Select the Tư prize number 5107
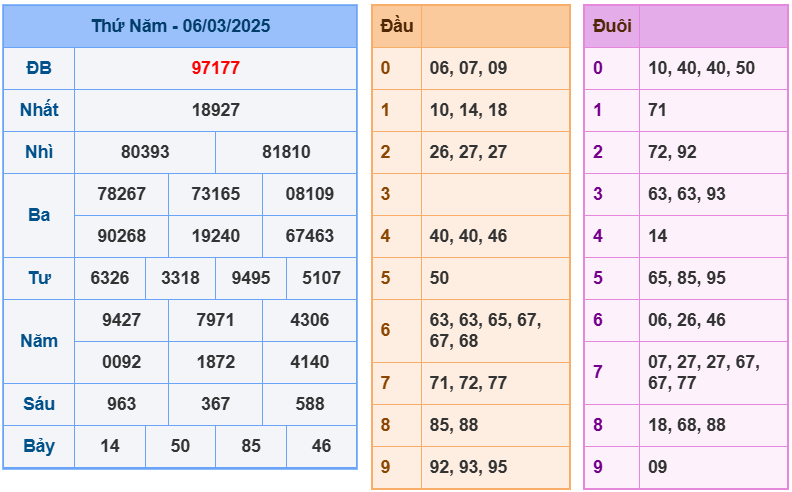This screenshot has width=792, height=492. pyautogui.click(x=321, y=278)
